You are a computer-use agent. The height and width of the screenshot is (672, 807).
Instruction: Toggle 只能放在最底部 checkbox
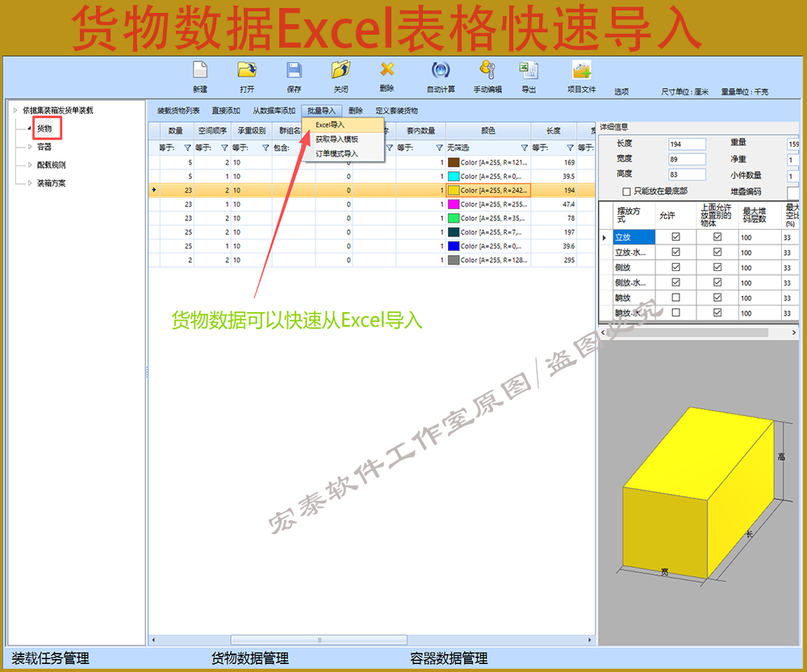pyautogui.click(x=626, y=191)
